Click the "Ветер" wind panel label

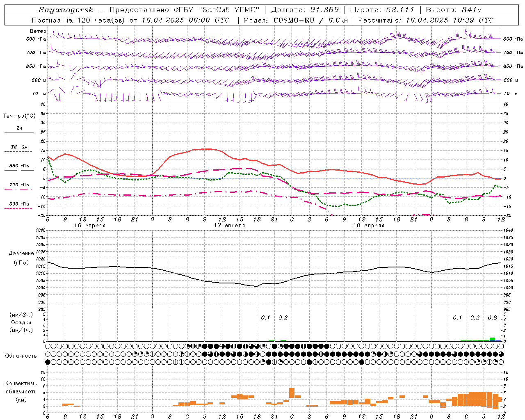point(38,32)
